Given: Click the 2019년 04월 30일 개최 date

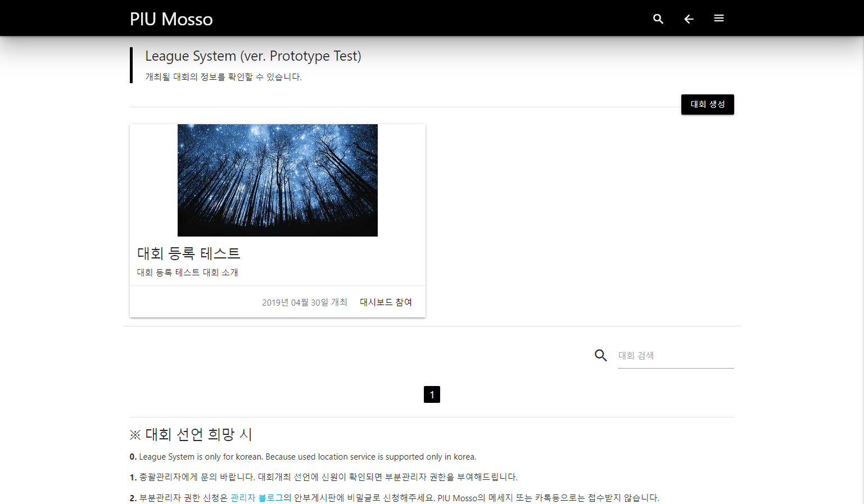Looking at the screenshot, I should click(x=305, y=302).
